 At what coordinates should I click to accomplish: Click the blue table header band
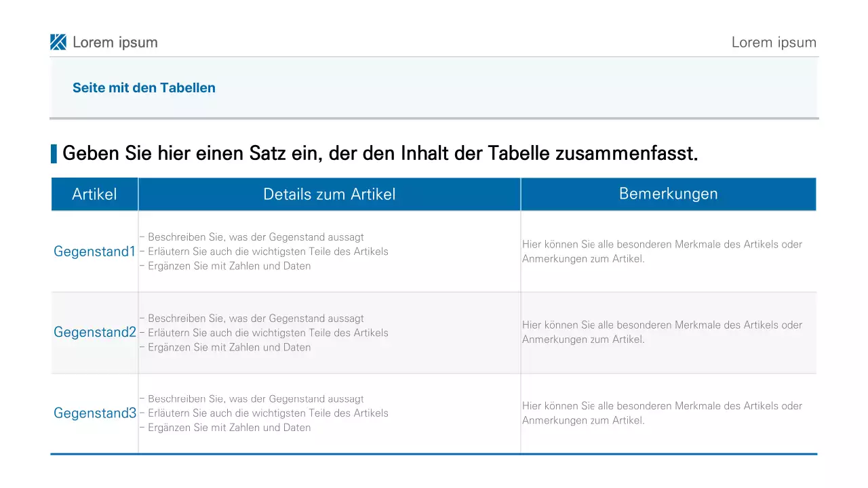[434, 194]
